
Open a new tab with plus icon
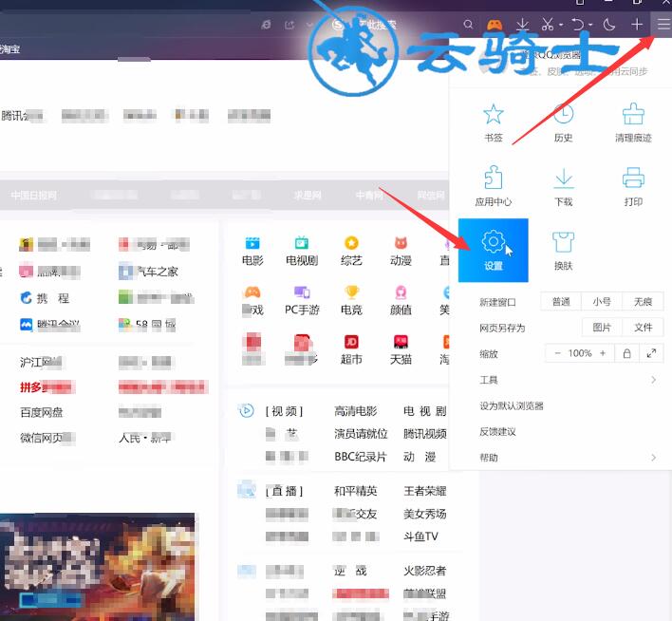click(637, 25)
